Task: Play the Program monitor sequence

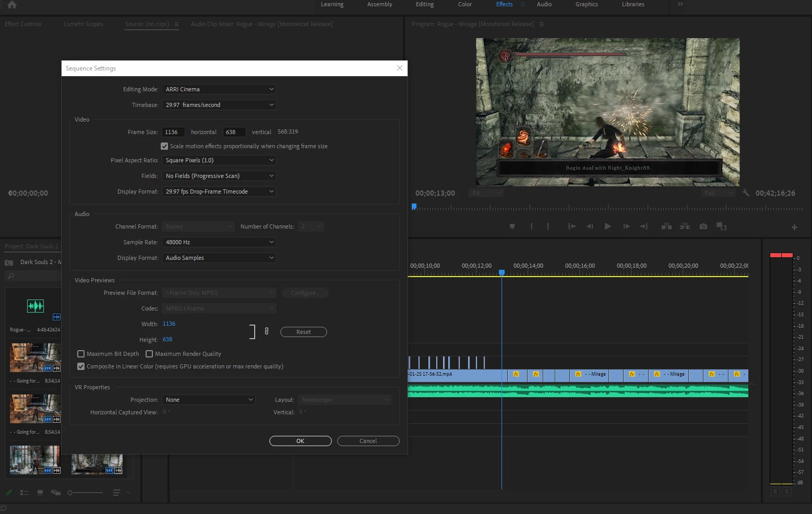Action: (607, 226)
